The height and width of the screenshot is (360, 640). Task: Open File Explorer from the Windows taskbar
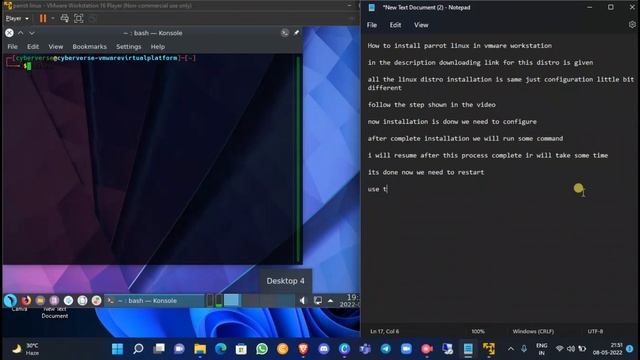point(200,349)
